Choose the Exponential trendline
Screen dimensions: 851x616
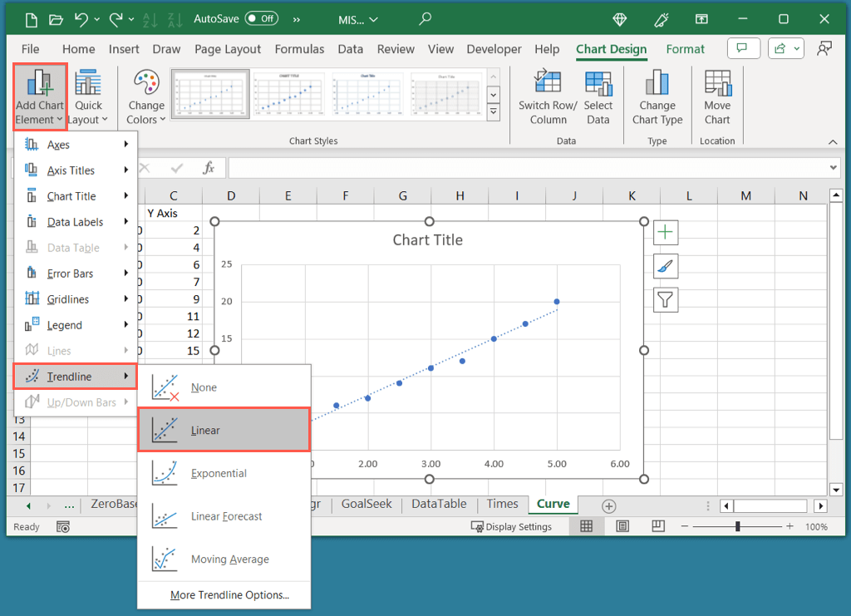click(224, 473)
